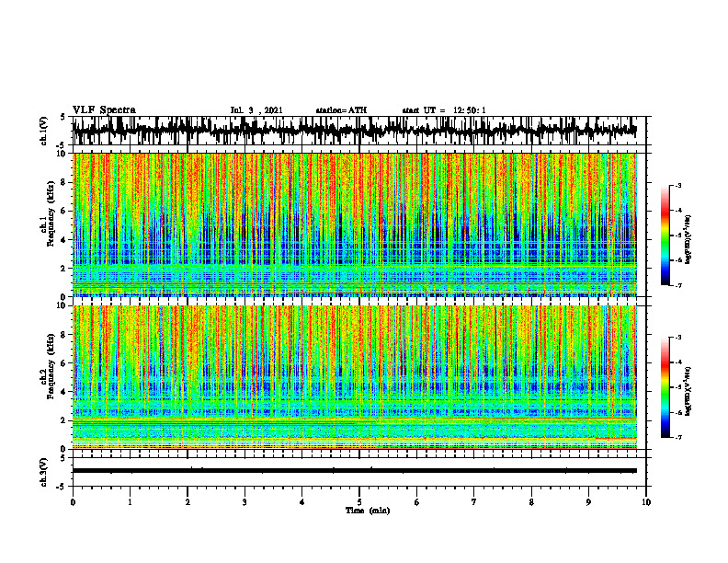Click the ch.1 spectrogram panel

(x=354, y=224)
